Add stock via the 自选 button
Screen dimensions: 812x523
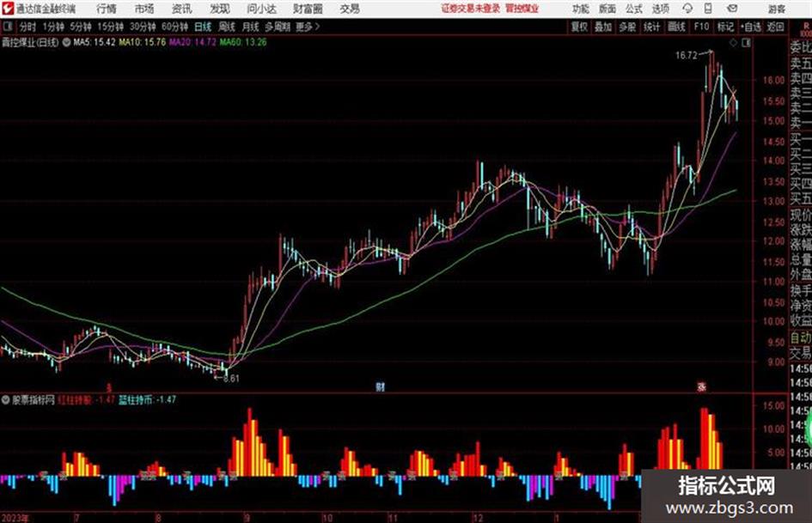[751, 27]
